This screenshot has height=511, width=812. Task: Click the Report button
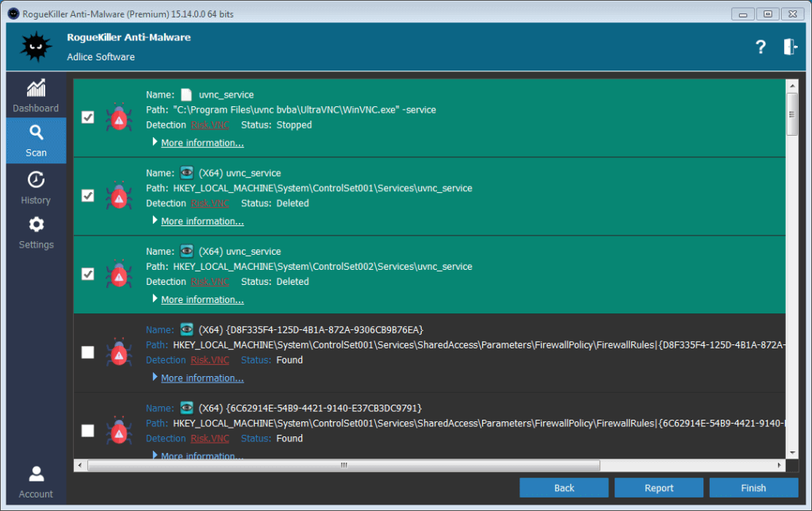658,488
